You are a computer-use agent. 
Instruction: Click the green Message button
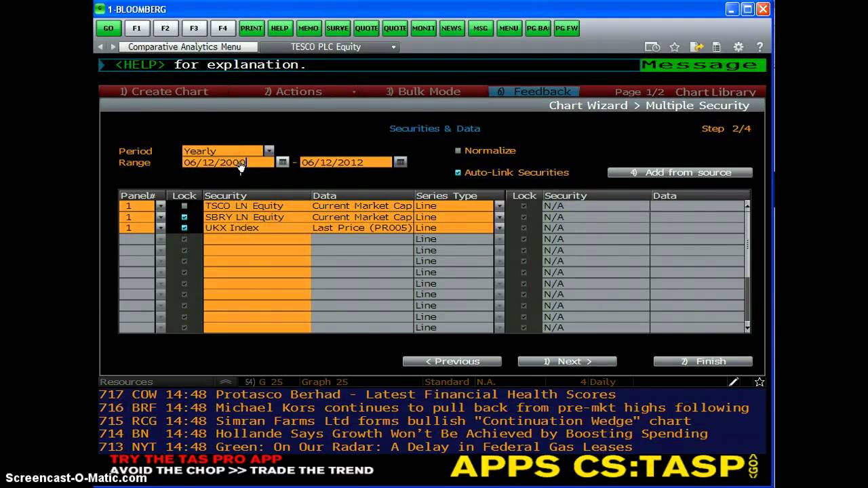point(703,65)
